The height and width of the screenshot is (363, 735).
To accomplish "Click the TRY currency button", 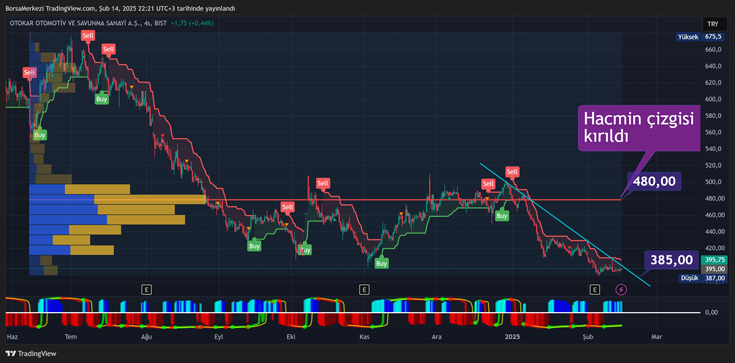I will click(x=714, y=23).
